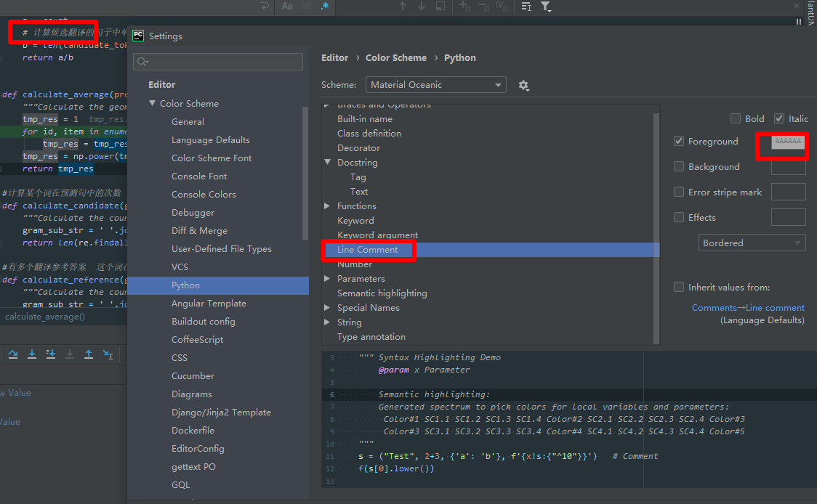Toggle the Foreground checkbox
Viewport: 817px width, 504px height.
(x=678, y=141)
